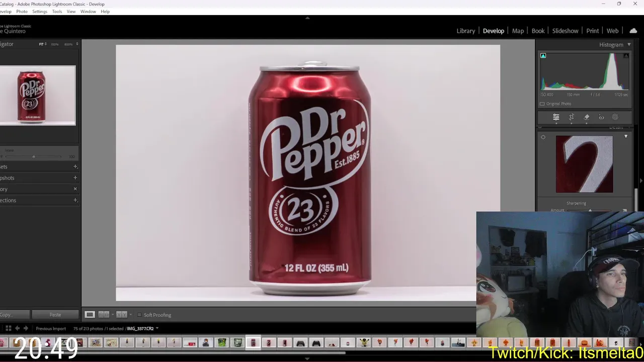Open the Photo menu
644x362 pixels.
click(22, 11)
